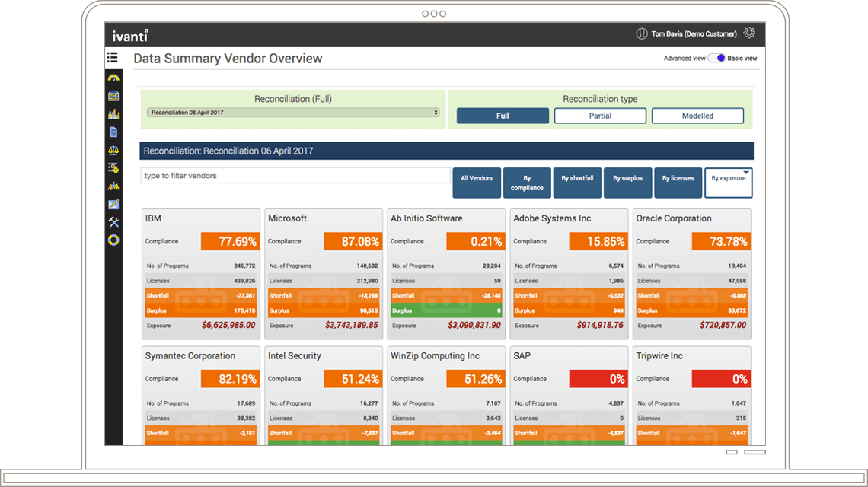Select the Partial reconciliation type
Viewport: 868px width, 487px height.
click(x=600, y=116)
